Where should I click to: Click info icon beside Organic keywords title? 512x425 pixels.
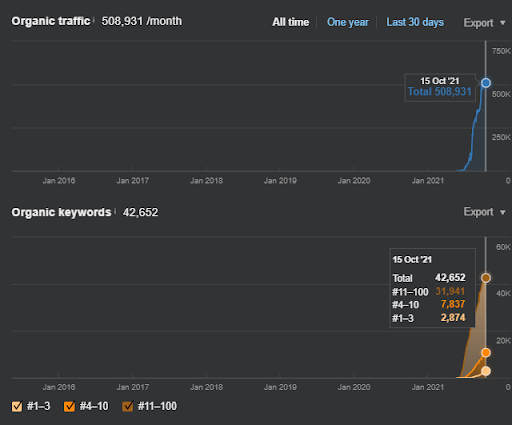(x=115, y=211)
